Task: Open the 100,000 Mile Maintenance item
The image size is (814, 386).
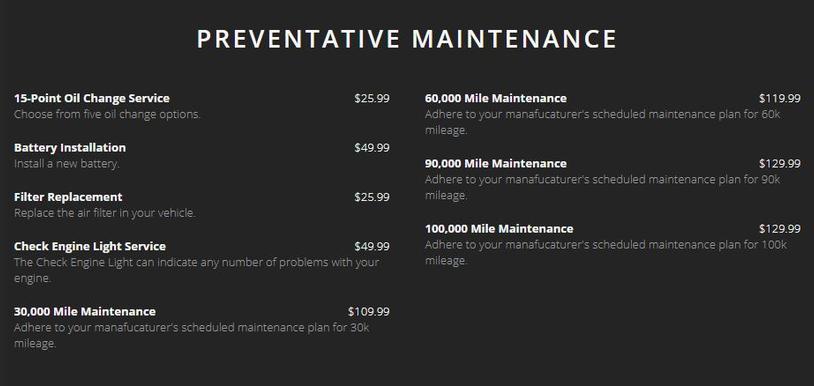Action: [x=499, y=228]
